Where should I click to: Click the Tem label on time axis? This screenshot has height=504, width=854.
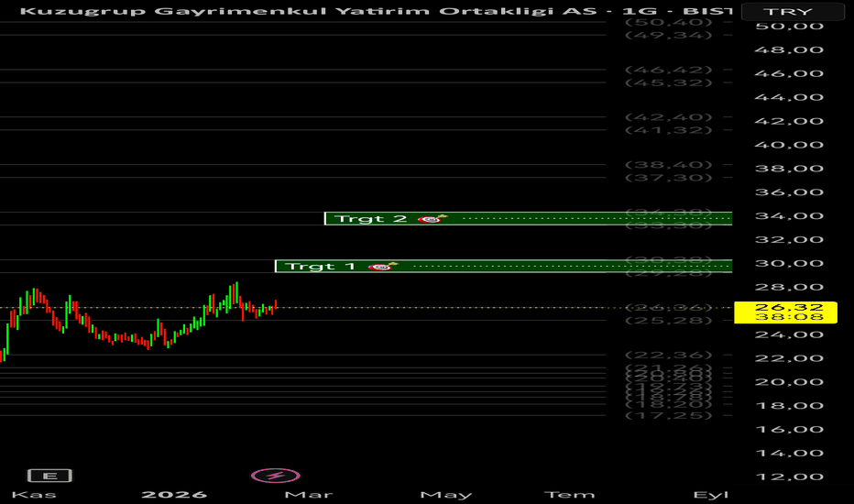coord(569,495)
